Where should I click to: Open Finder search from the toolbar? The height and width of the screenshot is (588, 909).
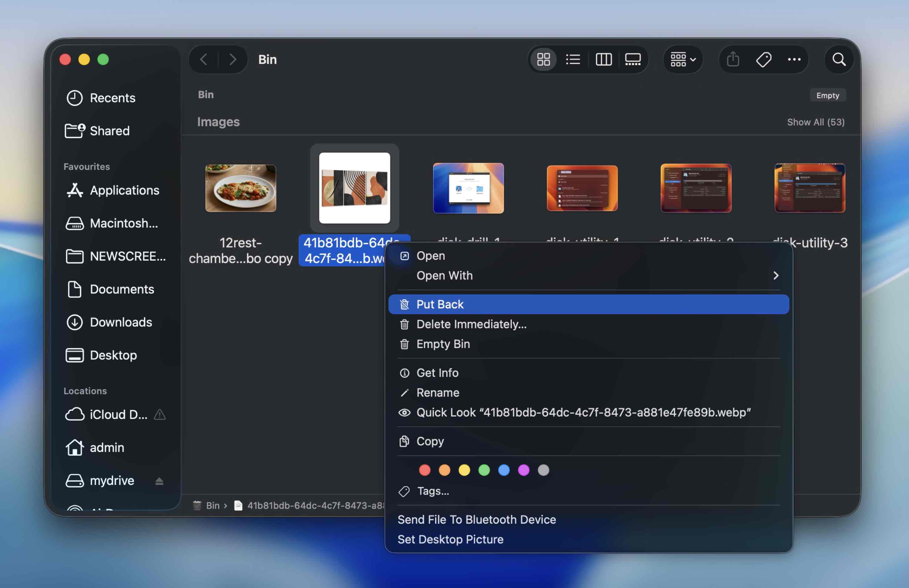(x=839, y=60)
